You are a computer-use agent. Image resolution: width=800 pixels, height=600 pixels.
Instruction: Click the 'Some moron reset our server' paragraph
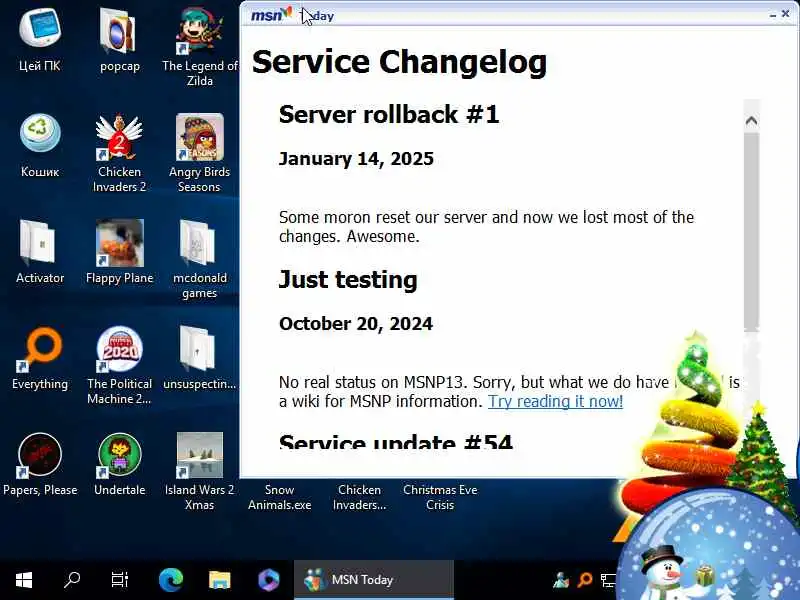pos(486,227)
